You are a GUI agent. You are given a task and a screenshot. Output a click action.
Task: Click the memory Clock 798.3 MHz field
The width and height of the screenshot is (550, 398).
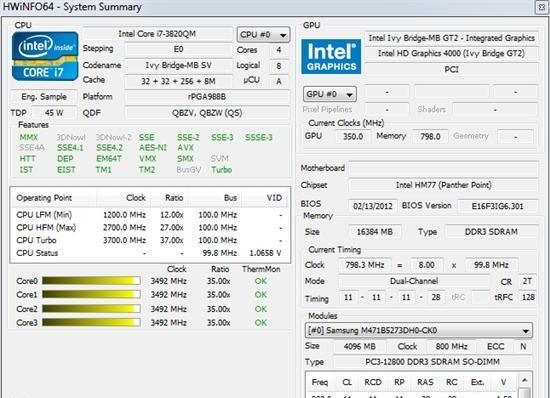[365, 265]
